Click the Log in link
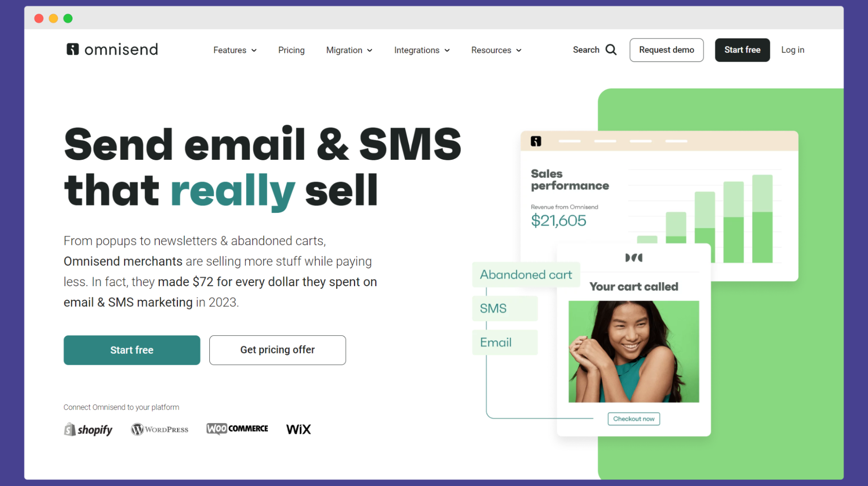868x486 pixels. [x=793, y=50]
